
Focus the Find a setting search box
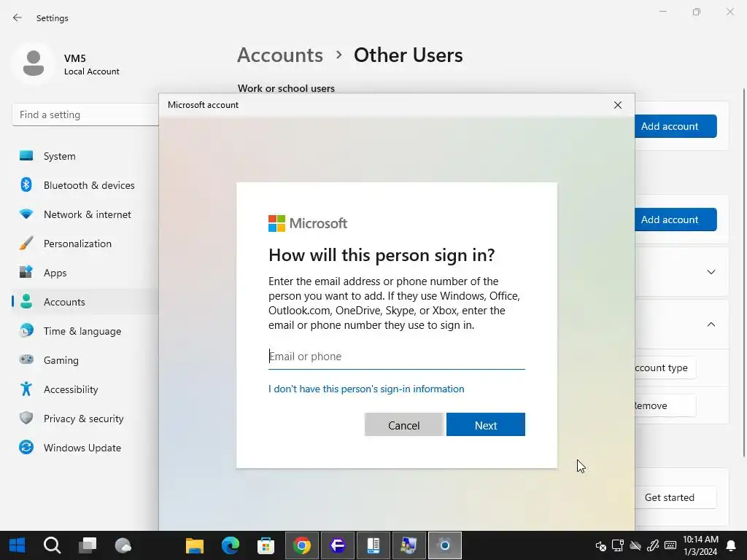85,114
